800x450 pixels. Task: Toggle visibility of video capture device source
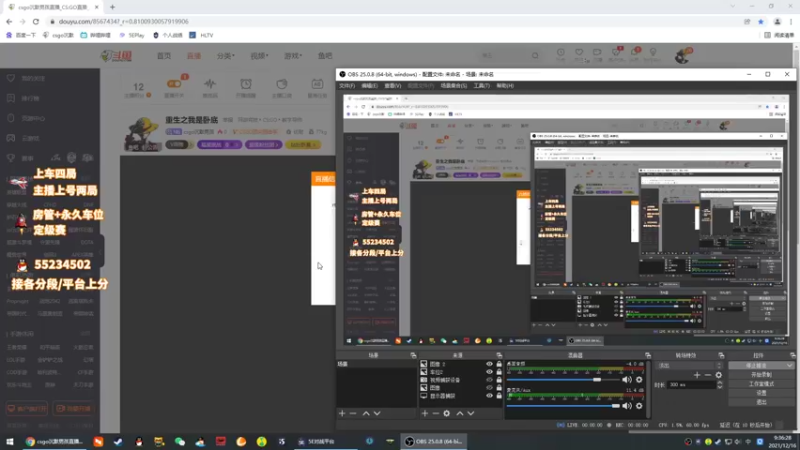pos(489,380)
